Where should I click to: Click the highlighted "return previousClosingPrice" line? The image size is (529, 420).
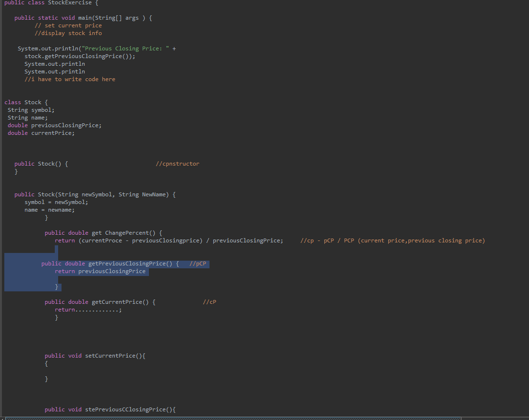pos(101,271)
